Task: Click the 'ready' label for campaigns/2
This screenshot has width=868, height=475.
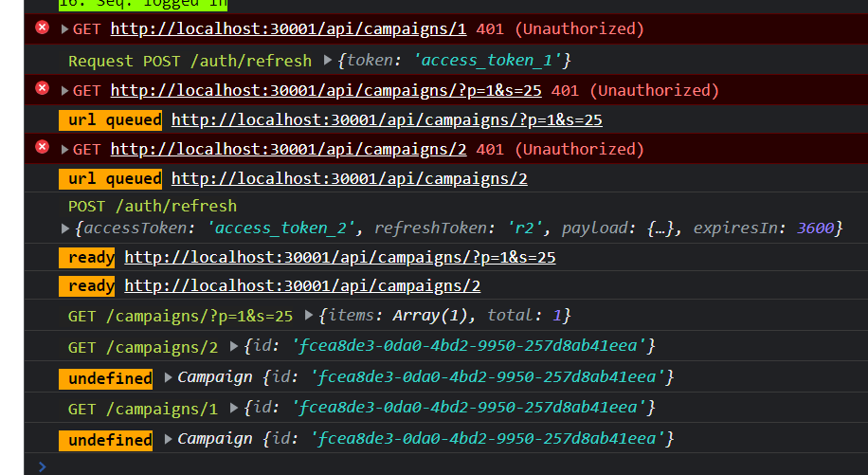Action: click(x=87, y=286)
